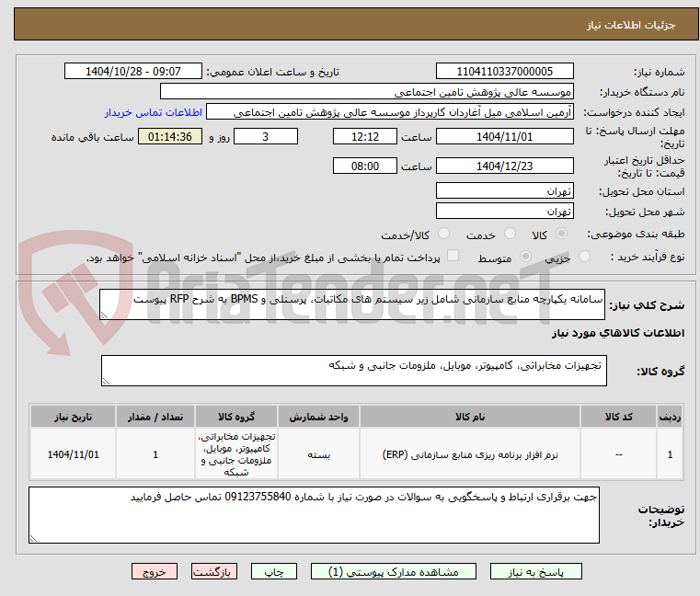The width and height of the screenshot is (700, 596).
Task: Click the ERP software item name cell
Action: [x=470, y=454]
